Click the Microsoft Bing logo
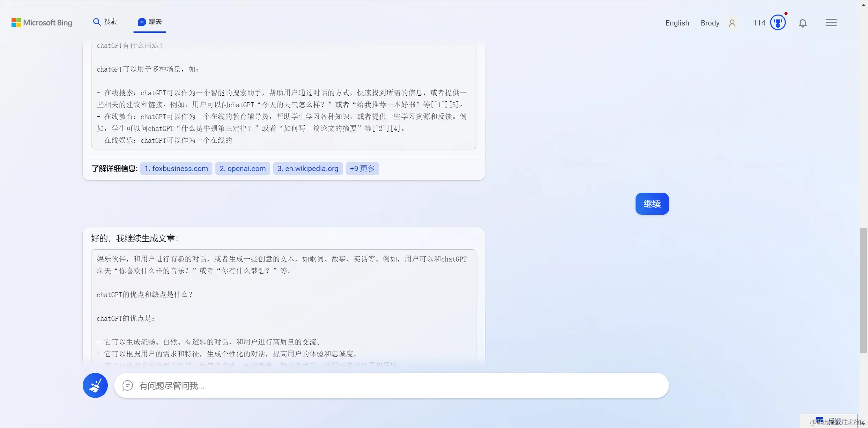 [x=42, y=22]
